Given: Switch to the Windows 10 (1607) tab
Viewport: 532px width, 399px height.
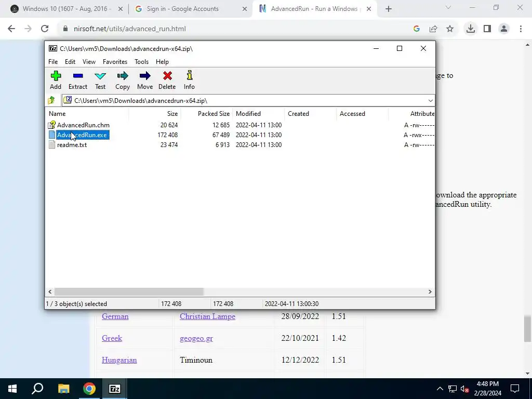Looking at the screenshot, I should pyautogui.click(x=66, y=9).
